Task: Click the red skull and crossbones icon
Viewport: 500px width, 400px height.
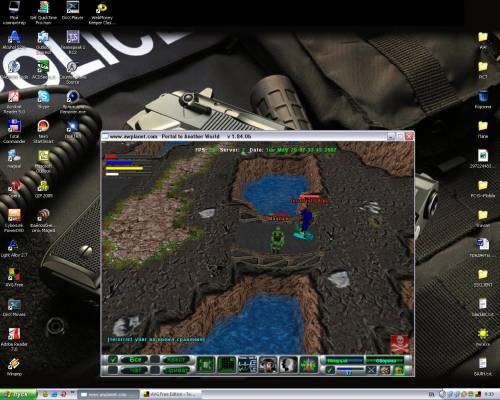Action: click(x=399, y=344)
